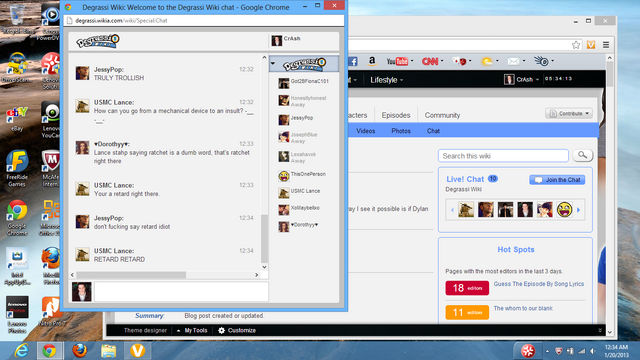The image size is (640, 360).
Task: Open JessyPop's avatar on TRULY TROLLISH message
Action: 82,73
